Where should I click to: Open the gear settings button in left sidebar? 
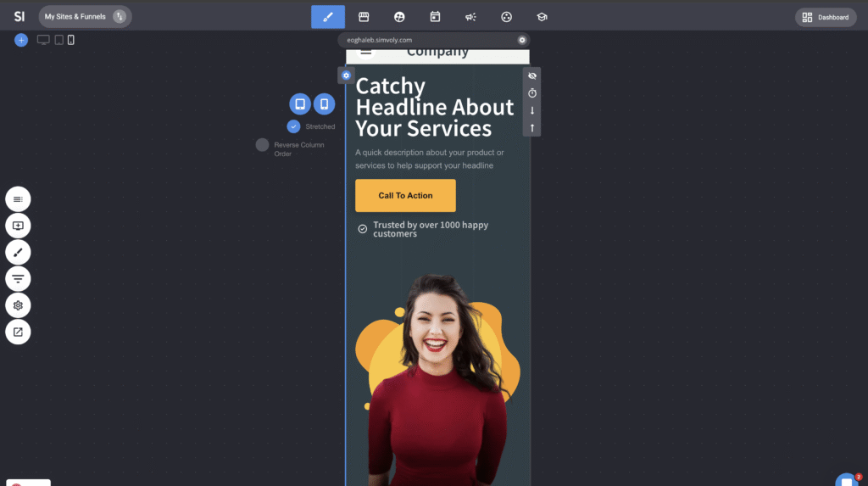click(18, 305)
